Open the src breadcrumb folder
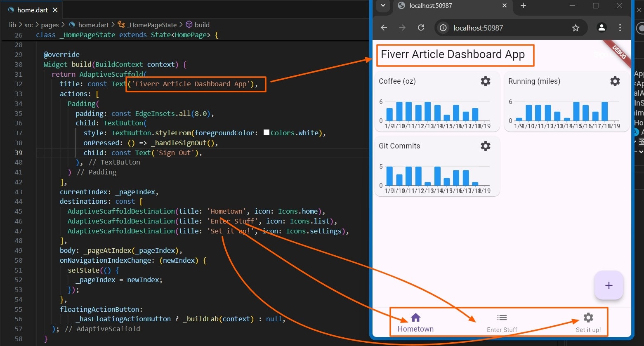This screenshot has width=644, height=346. pyautogui.click(x=28, y=25)
